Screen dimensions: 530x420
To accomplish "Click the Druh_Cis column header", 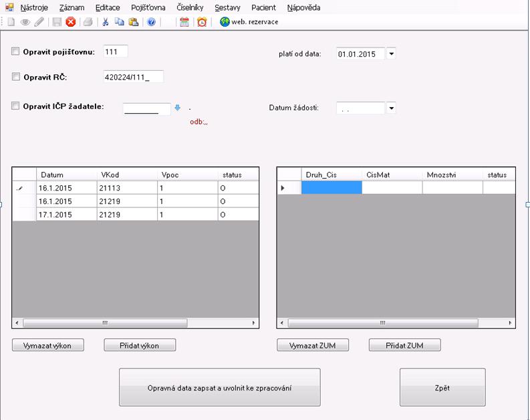I will 332,175.
